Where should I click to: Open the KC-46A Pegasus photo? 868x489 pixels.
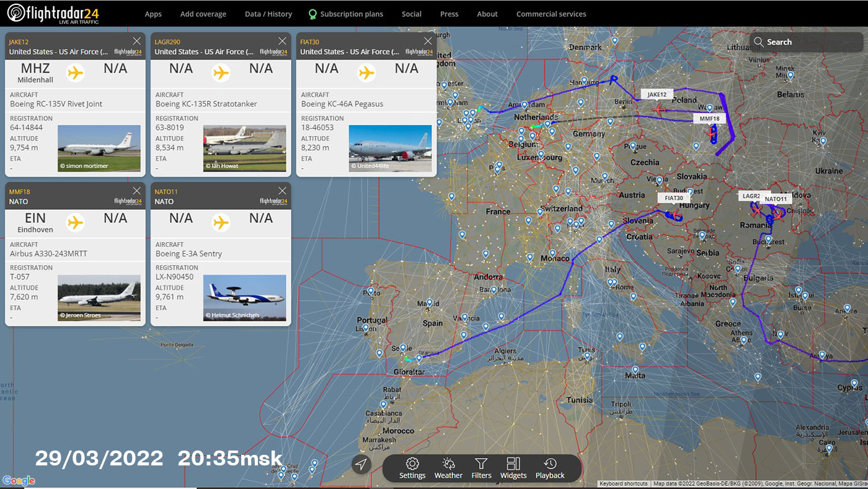coord(390,148)
